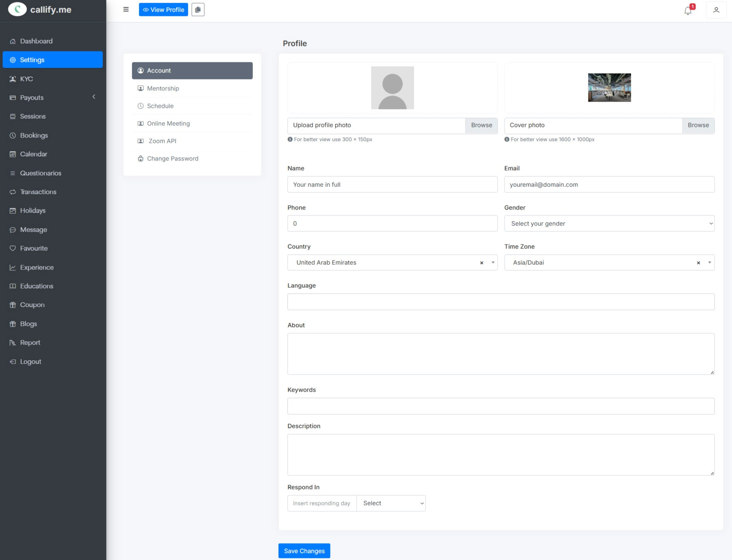Screen dimensions: 732x560
Task: Click the copy profile link icon
Action: pos(198,10)
